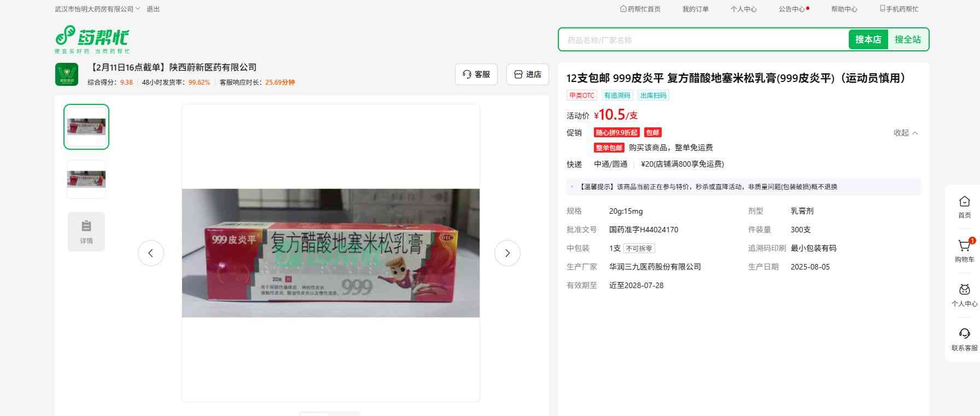Select the second product thumbnail
This screenshot has width=980, height=416.
click(86, 179)
